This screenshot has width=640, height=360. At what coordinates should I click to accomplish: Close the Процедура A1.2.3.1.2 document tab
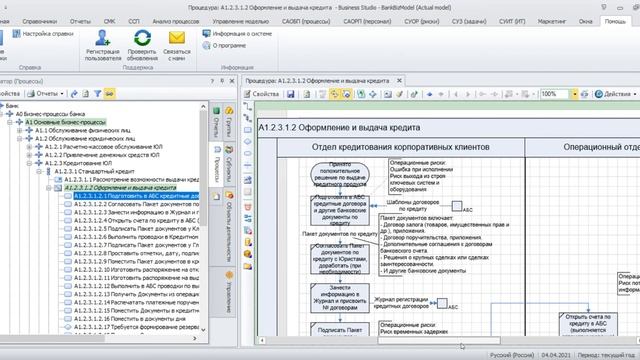coord(399,80)
